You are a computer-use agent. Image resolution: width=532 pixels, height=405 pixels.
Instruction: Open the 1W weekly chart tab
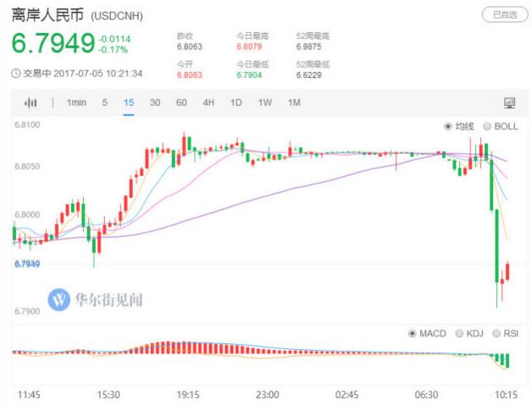pyautogui.click(x=265, y=103)
